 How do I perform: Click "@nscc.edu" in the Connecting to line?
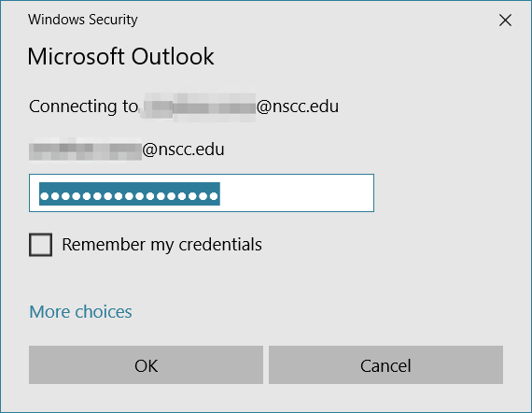[x=298, y=107]
